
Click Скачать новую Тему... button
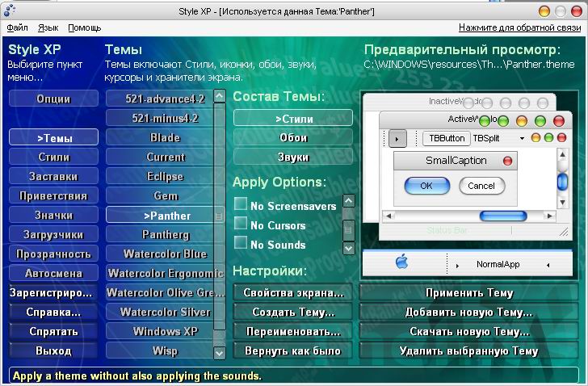click(x=468, y=331)
